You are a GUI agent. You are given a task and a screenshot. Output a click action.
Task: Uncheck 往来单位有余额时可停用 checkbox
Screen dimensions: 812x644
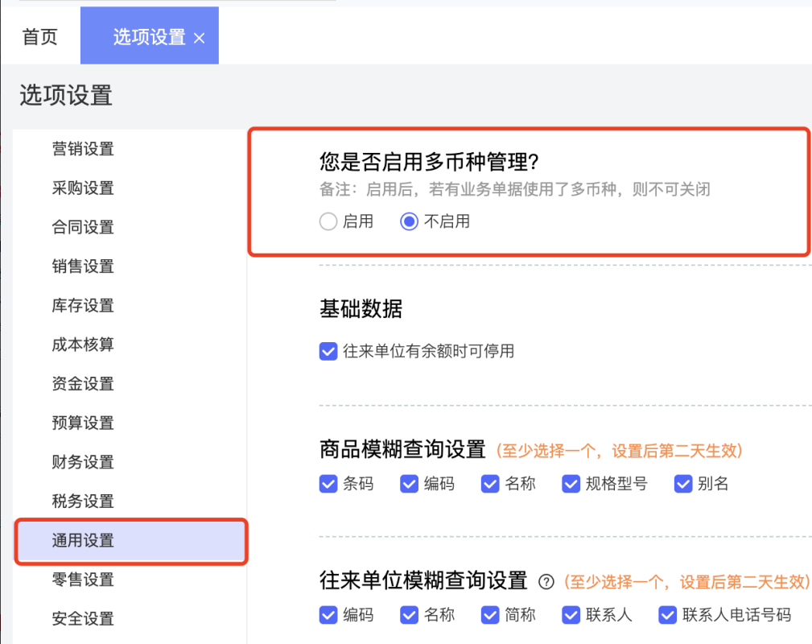click(x=328, y=351)
